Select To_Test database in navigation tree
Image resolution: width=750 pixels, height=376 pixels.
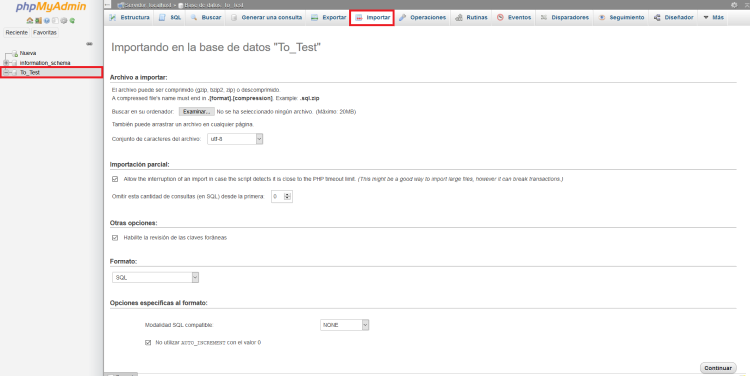click(30, 73)
